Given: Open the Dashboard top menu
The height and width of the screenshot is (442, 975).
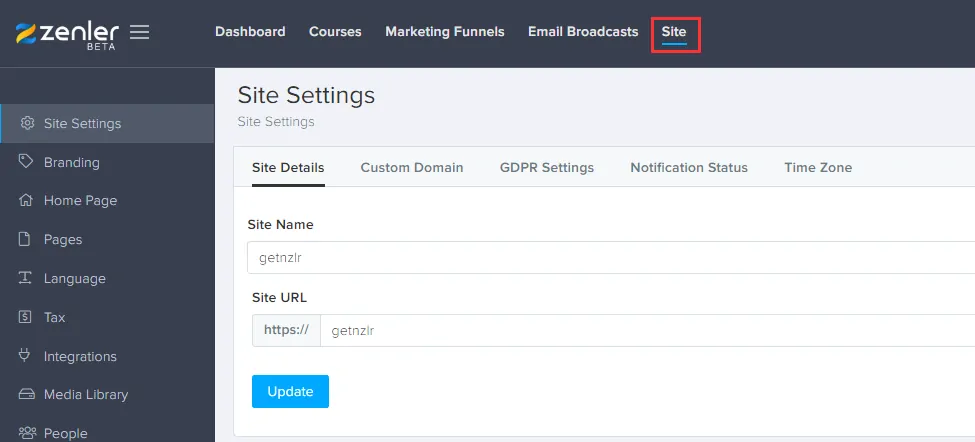Looking at the screenshot, I should 250,32.
